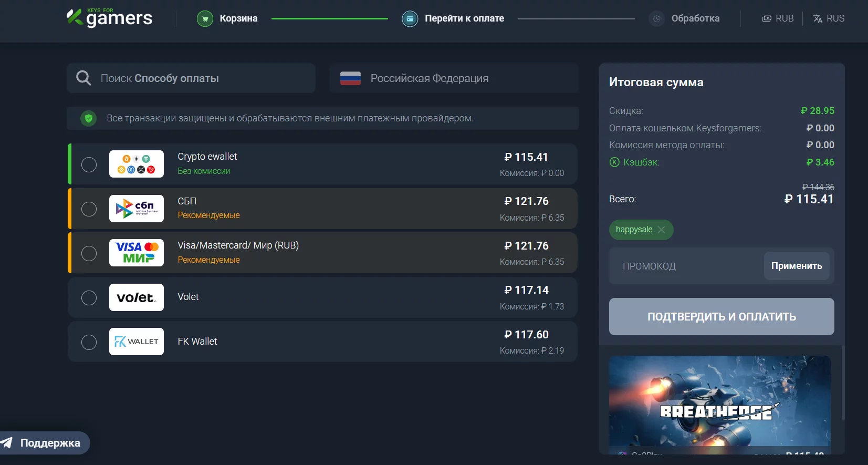Select the Visa/Mastercard/Мир radio button
The image size is (868, 465).
click(x=89, y=253)
